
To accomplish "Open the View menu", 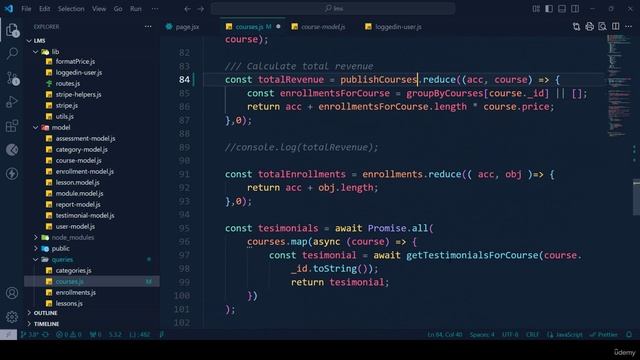I will pyautogui.click(x=99, y=9).
